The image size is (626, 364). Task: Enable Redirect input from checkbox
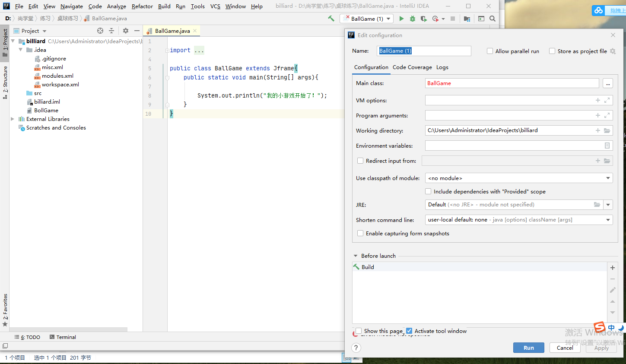tap(360, 161)
